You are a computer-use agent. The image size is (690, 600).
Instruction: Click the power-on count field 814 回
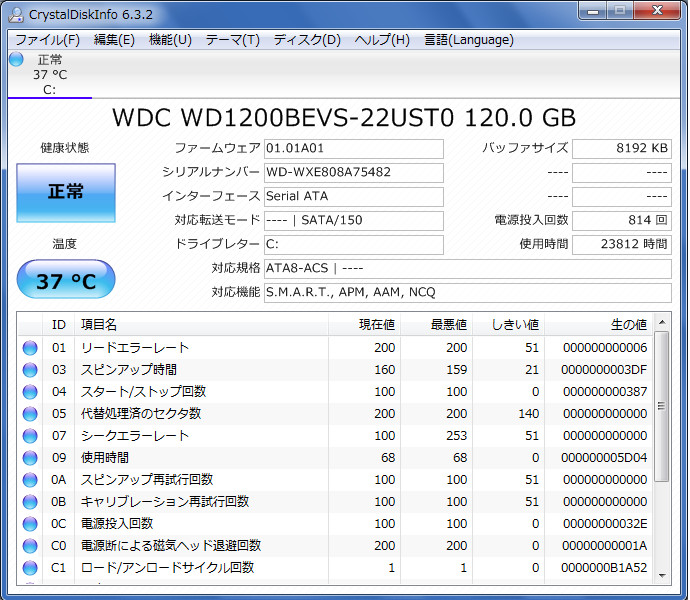point(622,221)
